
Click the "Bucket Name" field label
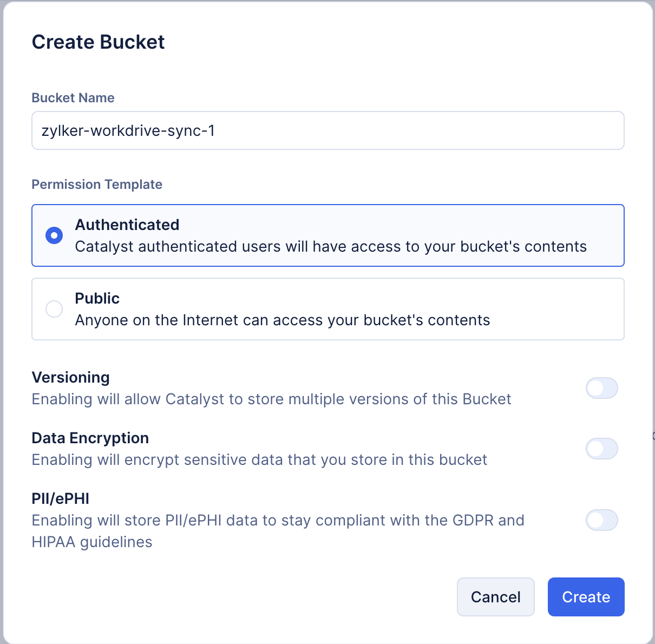pyautogui.click(x=73, y=98)
